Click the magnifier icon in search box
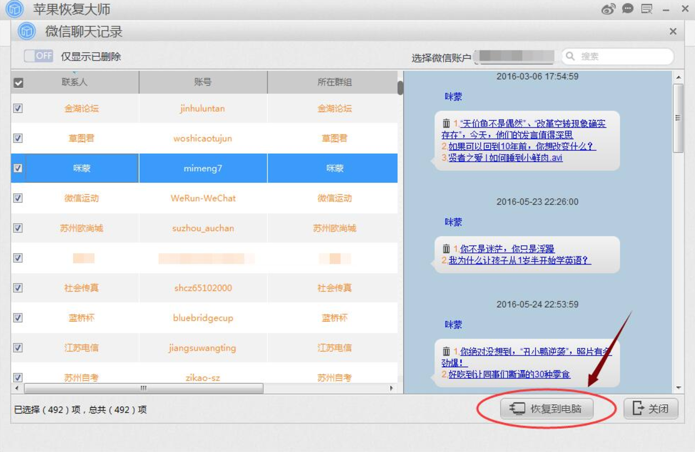 click(x=570, y=56)
